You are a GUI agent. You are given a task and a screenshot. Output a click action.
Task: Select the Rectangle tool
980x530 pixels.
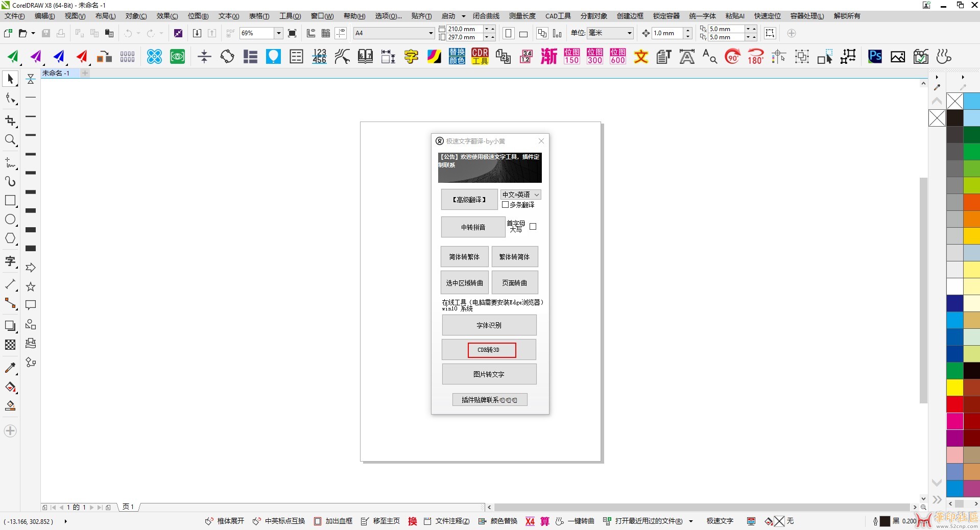10,201
